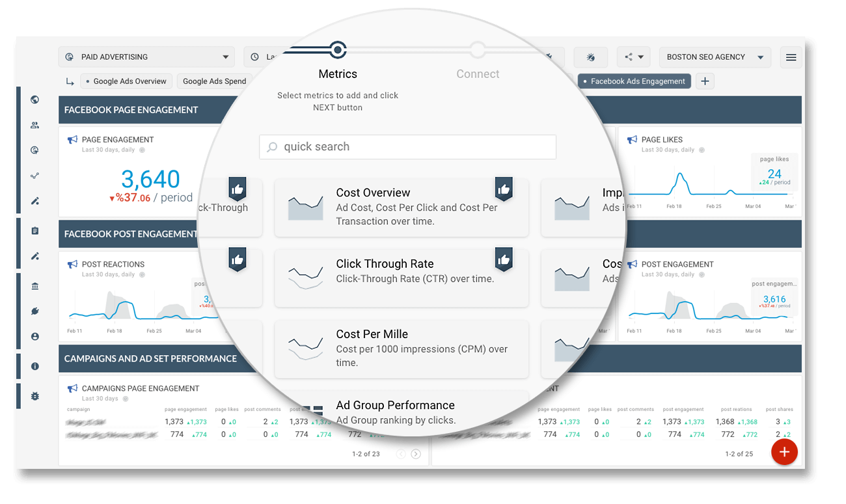Open the bank building sidebar icon
846x504 pixels.
pyautogui.click(x=35, y=286)
